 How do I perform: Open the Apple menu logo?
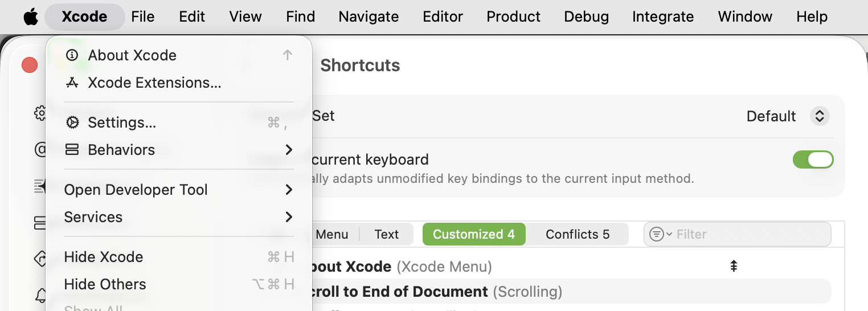[31, 17]
